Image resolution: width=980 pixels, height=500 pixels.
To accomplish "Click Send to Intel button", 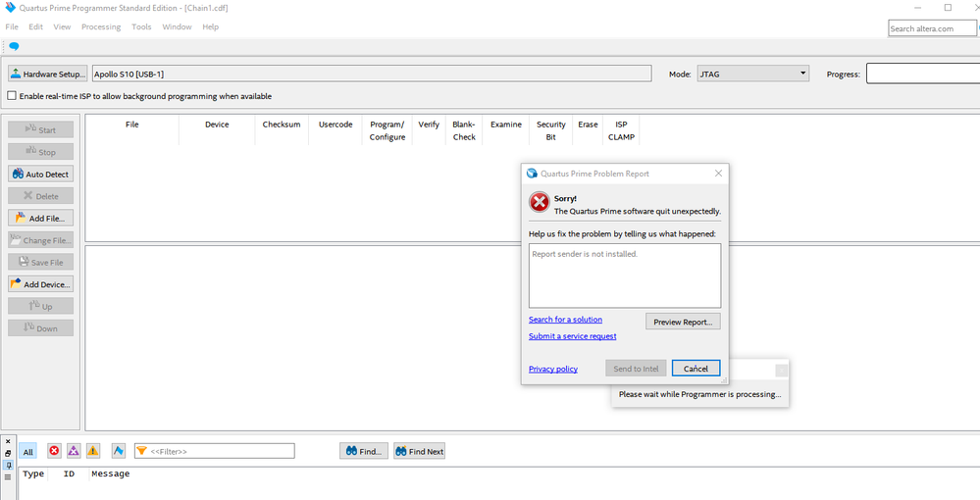I will [636, 368].
